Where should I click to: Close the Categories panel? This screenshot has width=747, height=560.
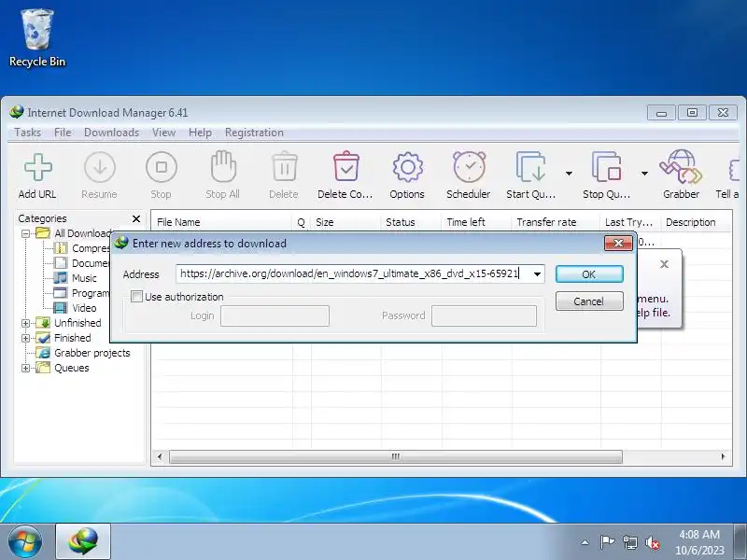click(136, 218)
